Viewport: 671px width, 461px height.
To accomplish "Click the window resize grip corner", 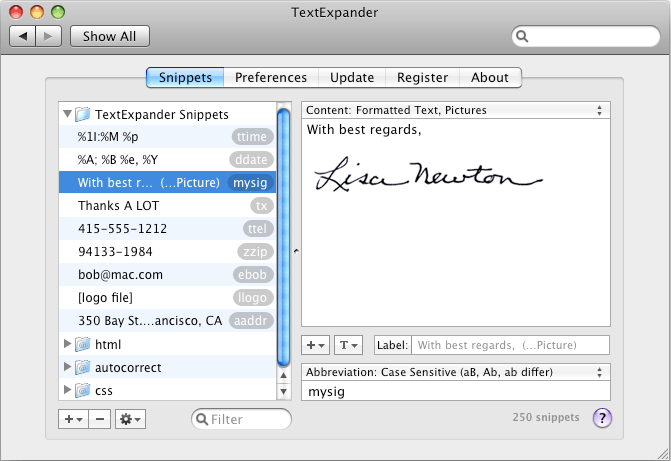I will pyautogui.click(x=663, y=454).
